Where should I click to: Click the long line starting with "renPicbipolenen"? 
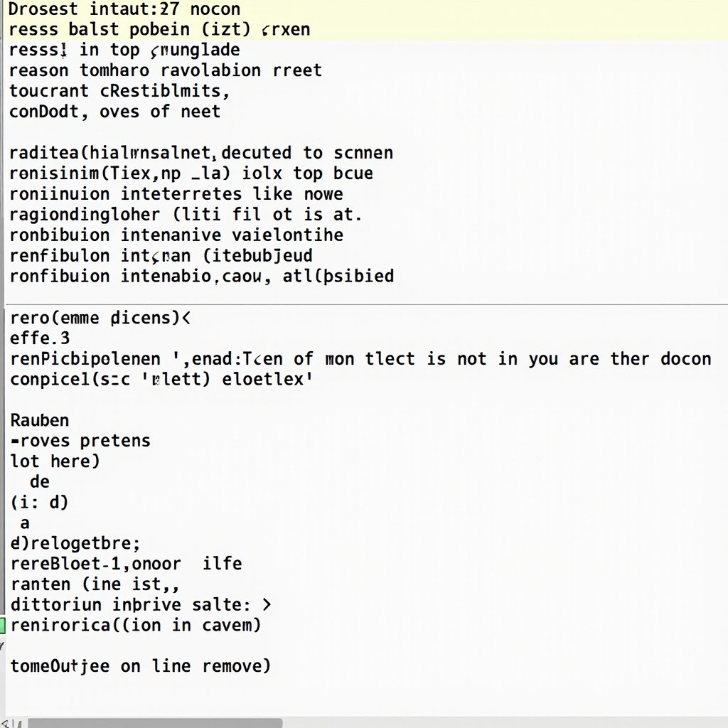(x=360, y=359)
